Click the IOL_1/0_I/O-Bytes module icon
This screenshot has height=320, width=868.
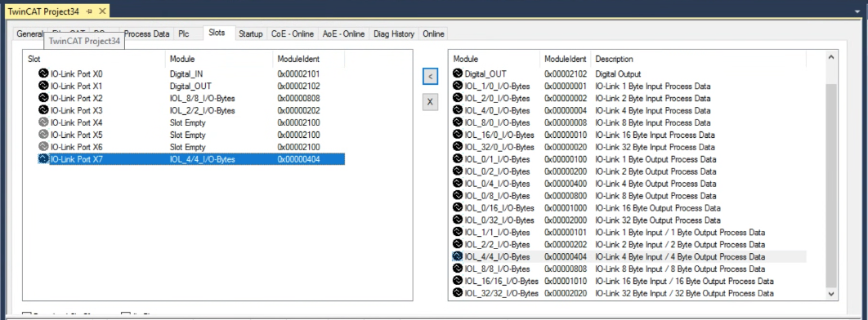[x=457, y=86]
